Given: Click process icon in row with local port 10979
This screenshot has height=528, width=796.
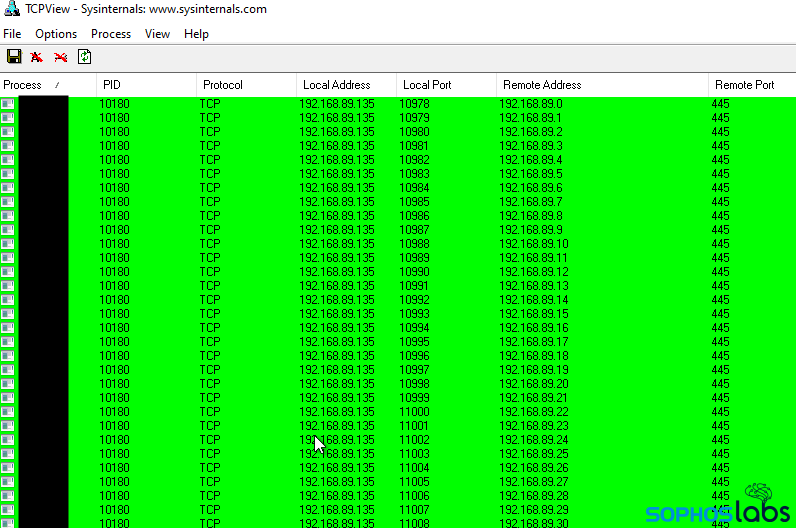Looking at the screenshot, I should 8,118.
